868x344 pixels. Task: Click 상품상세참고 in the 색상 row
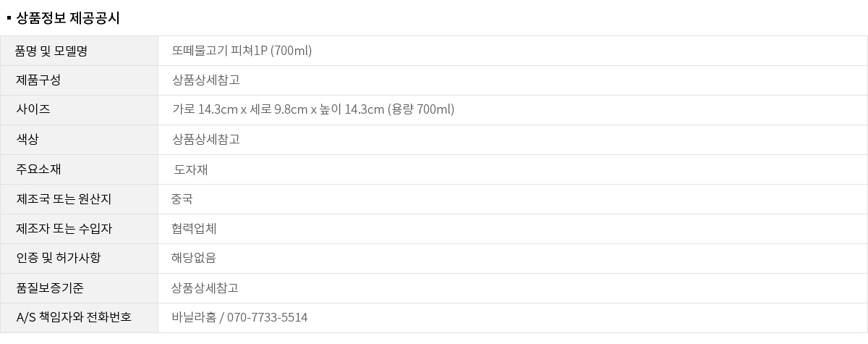point(205,140)
